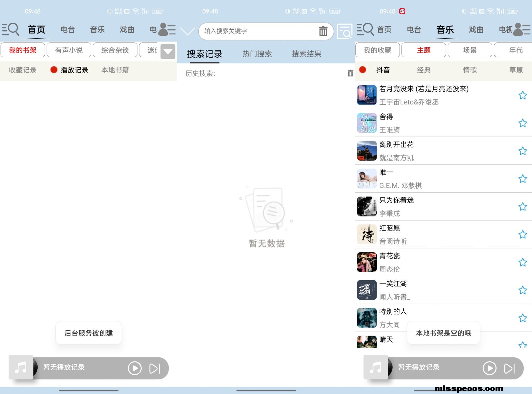Select 我的书架 category button
The width and height of the screenshot is (532, 394).
(23, 50)
